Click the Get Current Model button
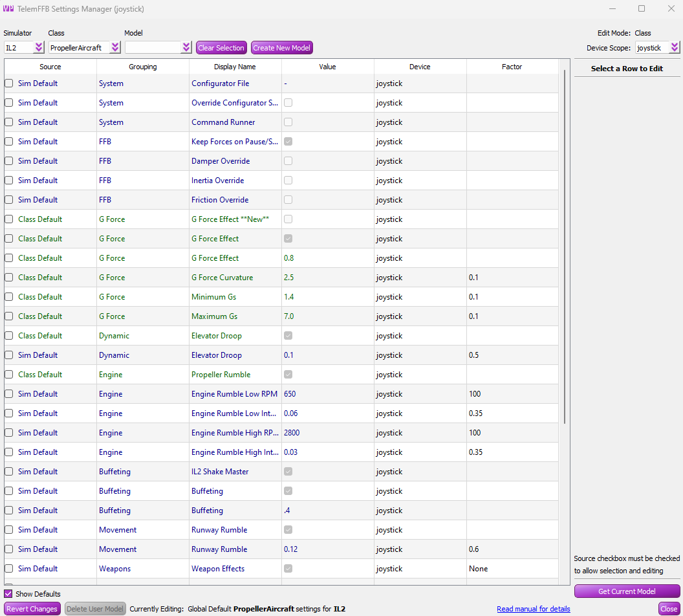 (x=627, y=591)
